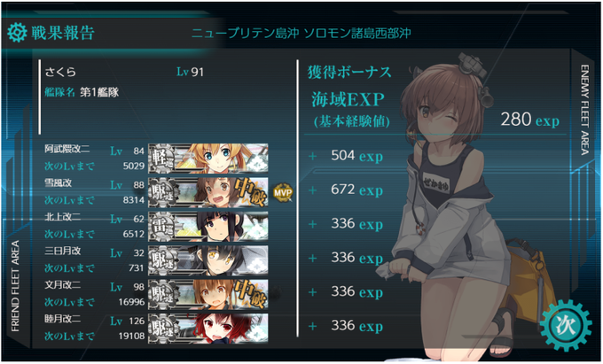Click the 280 exp base experience value
Screen dimensions: 603x364
[x=529, y=120]
